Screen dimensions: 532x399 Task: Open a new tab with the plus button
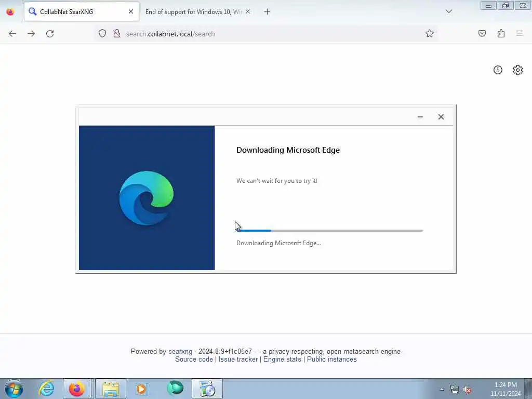point(267,12)
